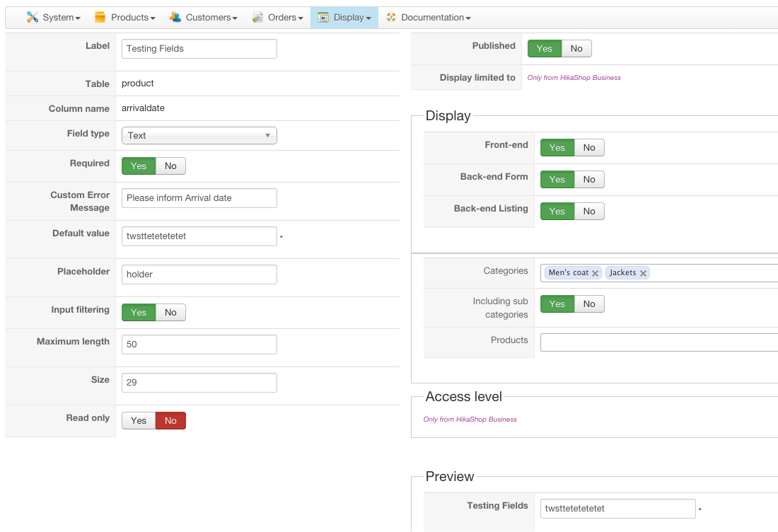This screenshot has width=778, height=532.
Task: Set Published to No
Action: (576, 48)
